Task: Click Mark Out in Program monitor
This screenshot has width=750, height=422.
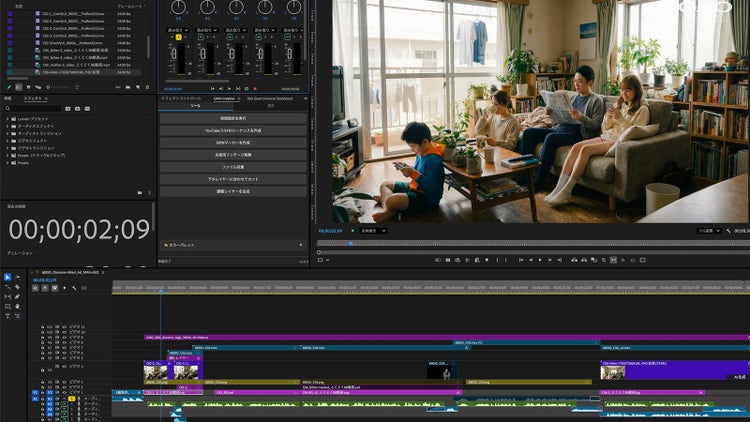Action: coord(506,260)
